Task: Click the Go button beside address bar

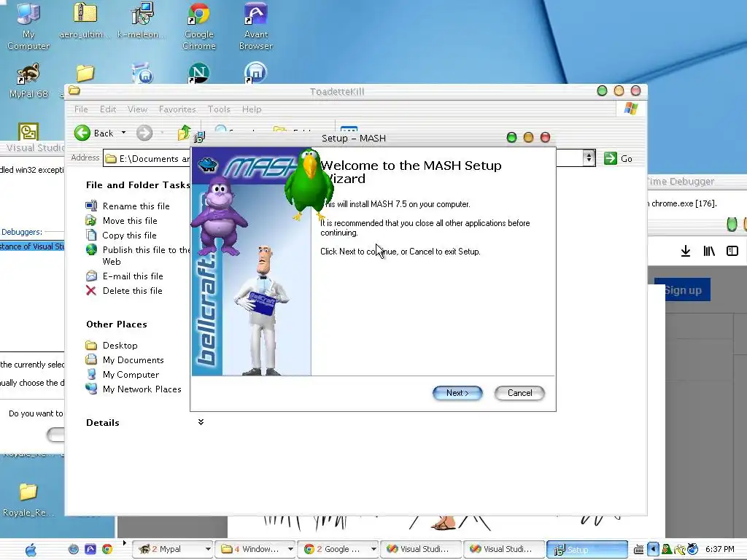Action: [618, 158]
